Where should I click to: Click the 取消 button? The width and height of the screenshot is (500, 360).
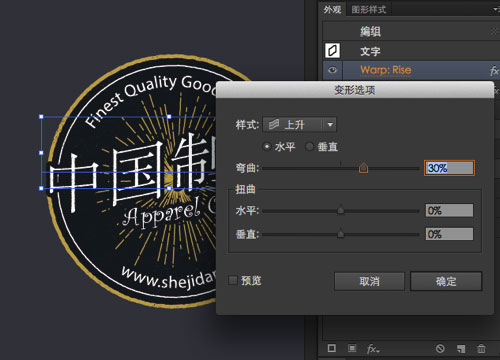(x=369, y=281)
